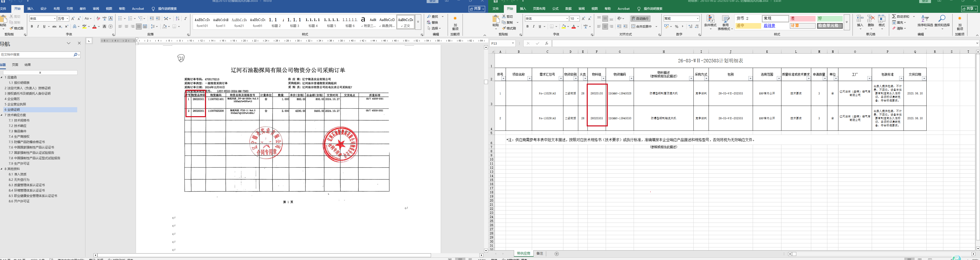This screenshot has height=260, width=980.
Task: Show paragraph marks in Word
Action: click(x=186, y=19)
